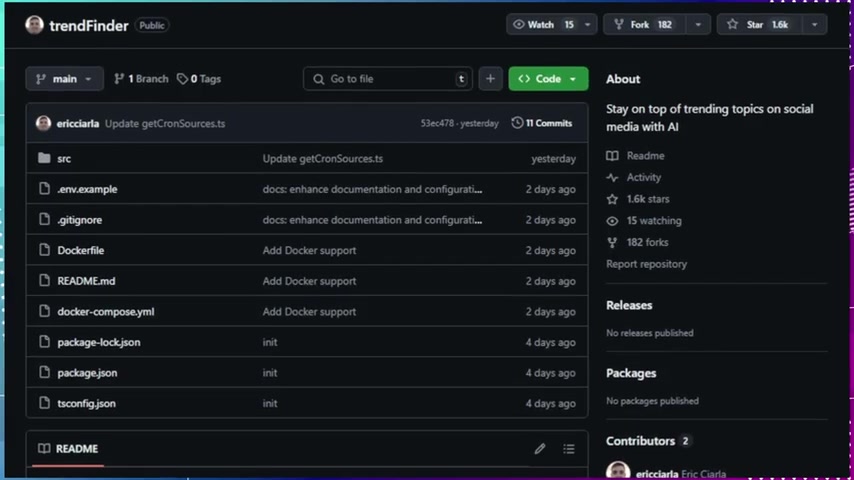This screenshot has width=854, height=480.
Task: Open the package-lock.json file name
Action: [x=99, y=342]
